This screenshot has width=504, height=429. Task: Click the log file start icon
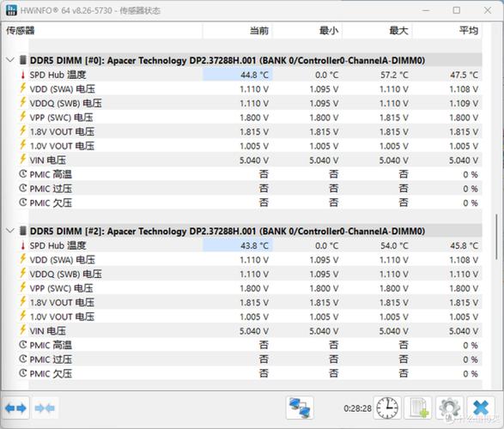click(418, 408)
